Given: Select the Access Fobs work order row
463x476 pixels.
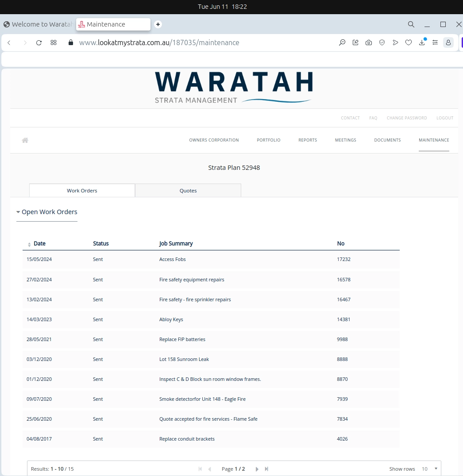Looking at the screenshot, I should (173, 260).
